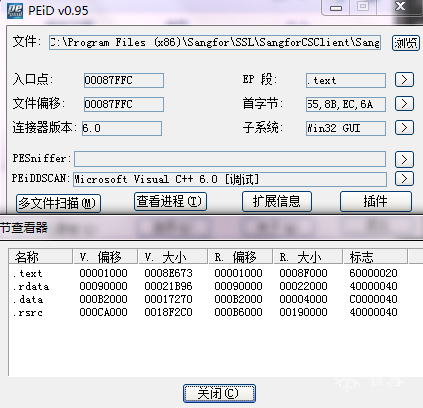Sort by the 名称 column header
The width and height of the screenshot is (423, 408).
click(41, 257)
